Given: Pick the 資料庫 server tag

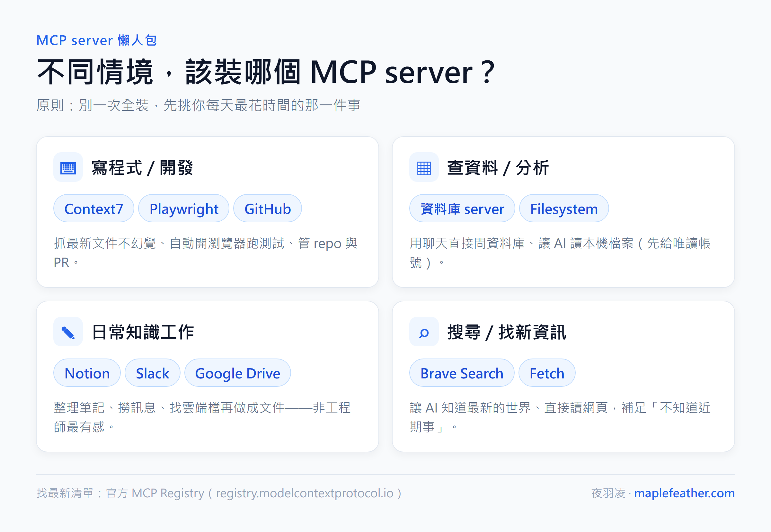Looking at the screenshot, I should 462,208.
